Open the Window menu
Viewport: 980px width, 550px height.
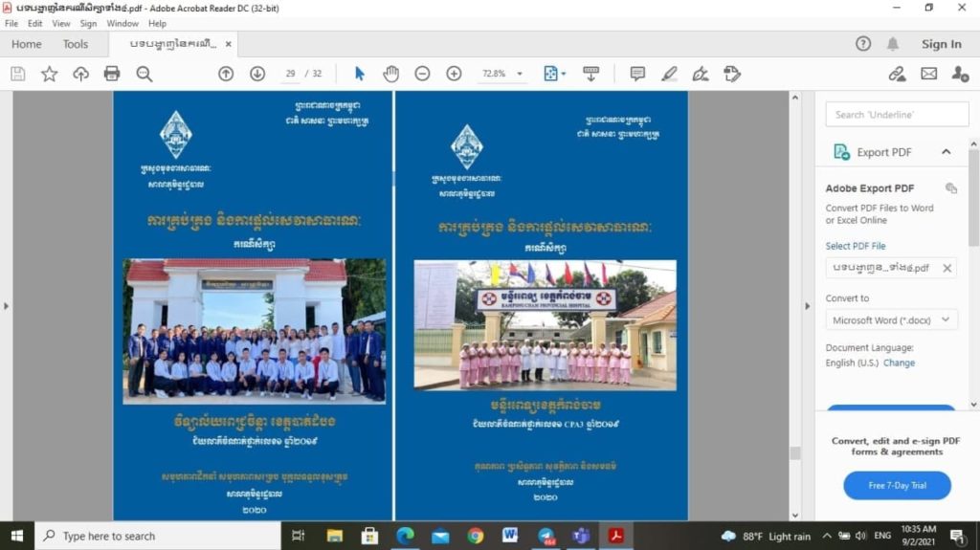click(x=122, y=23)
